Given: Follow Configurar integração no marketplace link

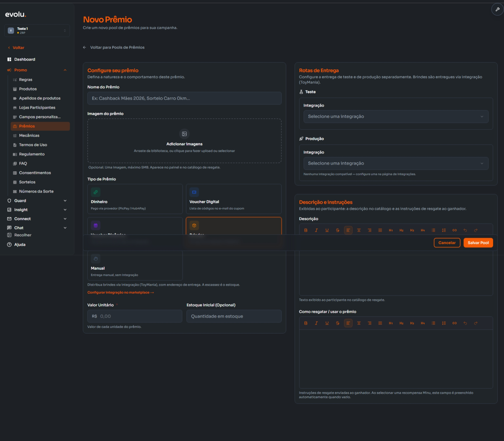Looking at the screenshot, I should (x=121, y=292).
